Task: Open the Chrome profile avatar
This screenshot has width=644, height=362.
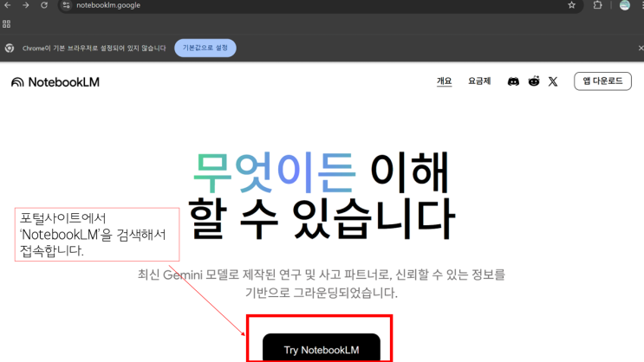Action: pyautogui.click(x=625, y=5)
